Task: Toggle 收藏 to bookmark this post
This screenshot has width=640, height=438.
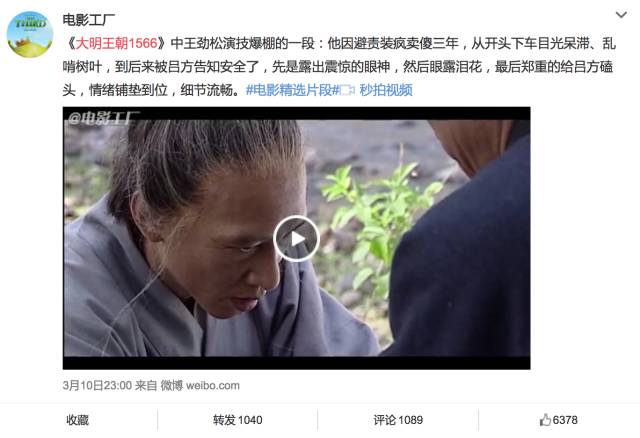Action: (x=78, y=420)
